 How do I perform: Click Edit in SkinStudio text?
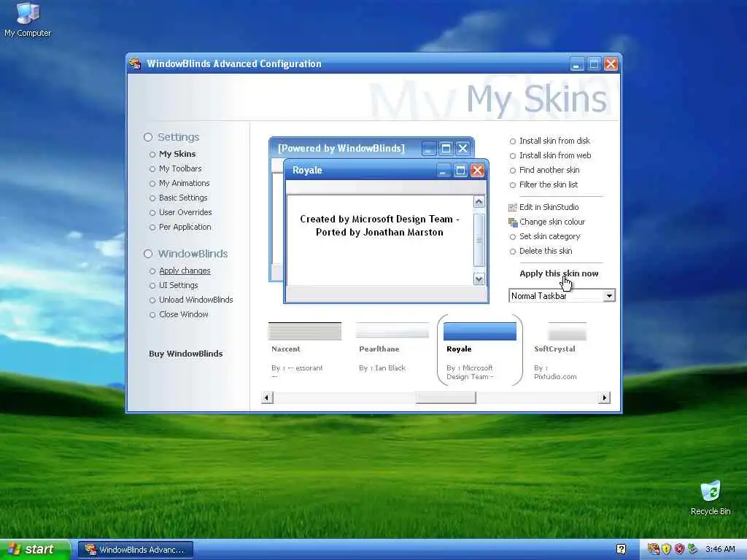549,207
